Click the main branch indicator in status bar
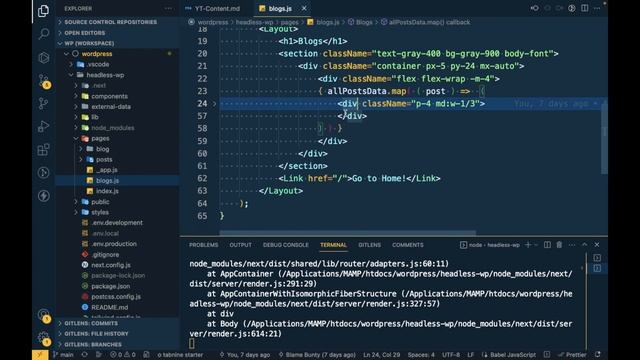The height and width of the screenshot is (360, 640). coord(63,355)
